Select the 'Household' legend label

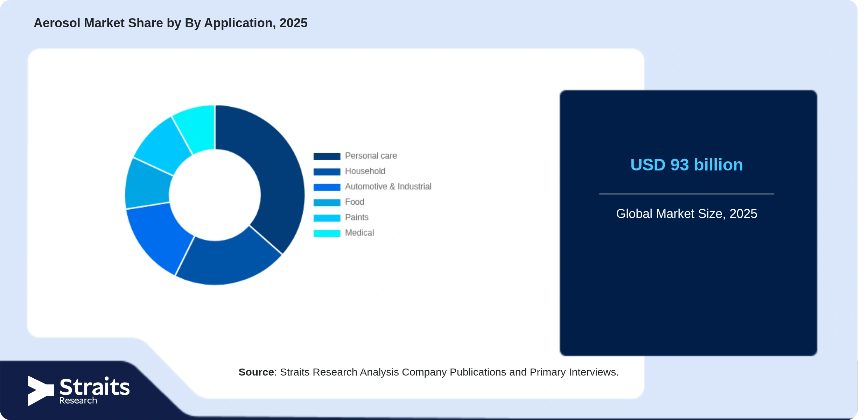[x=365, y=171]
